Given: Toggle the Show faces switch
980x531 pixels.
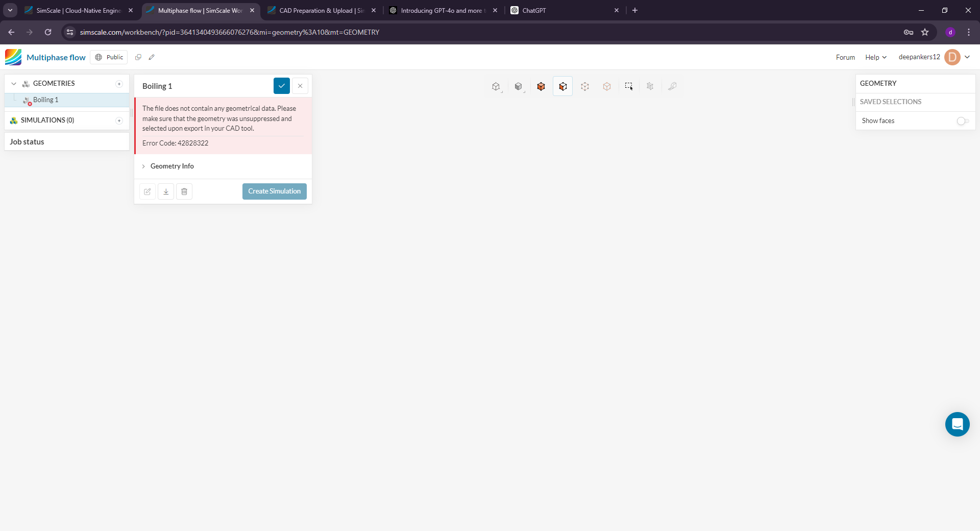Looking at the screenshot, I should click(963, 121).
